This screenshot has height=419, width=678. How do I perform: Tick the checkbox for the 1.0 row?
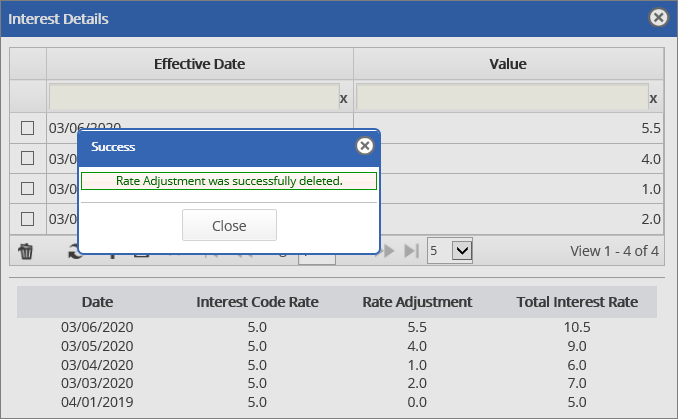pos(28,188)
